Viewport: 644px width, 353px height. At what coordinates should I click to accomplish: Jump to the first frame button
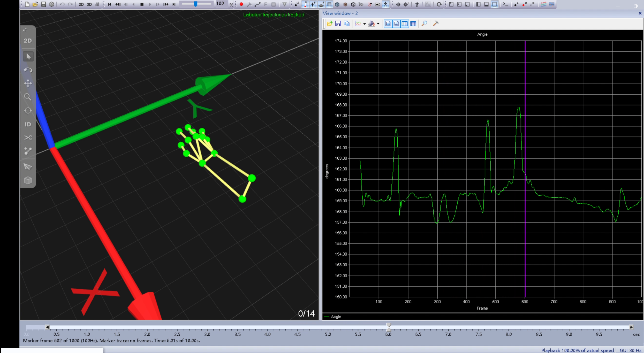pyautogui.click(x=110, y=4)
